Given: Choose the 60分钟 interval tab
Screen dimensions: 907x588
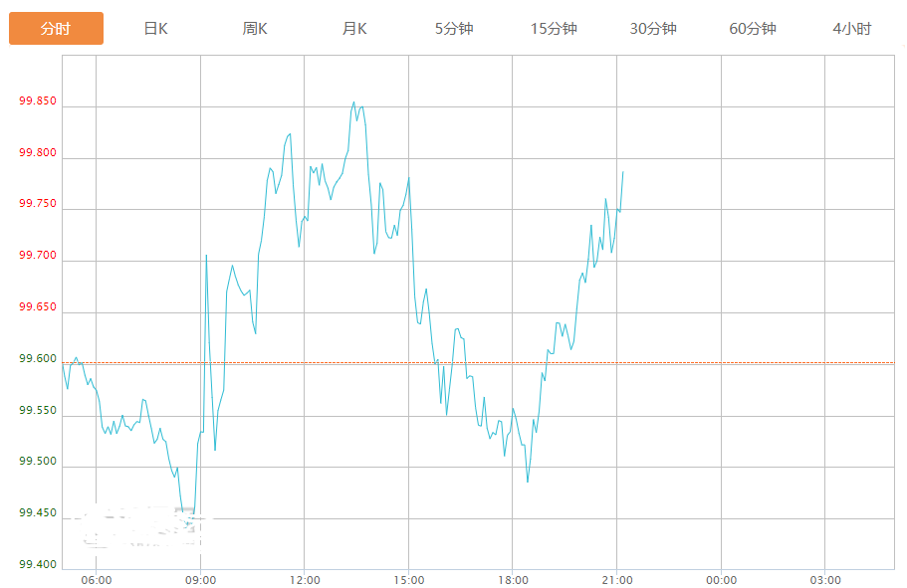Looking at the screenshot, I should [753, 28].
